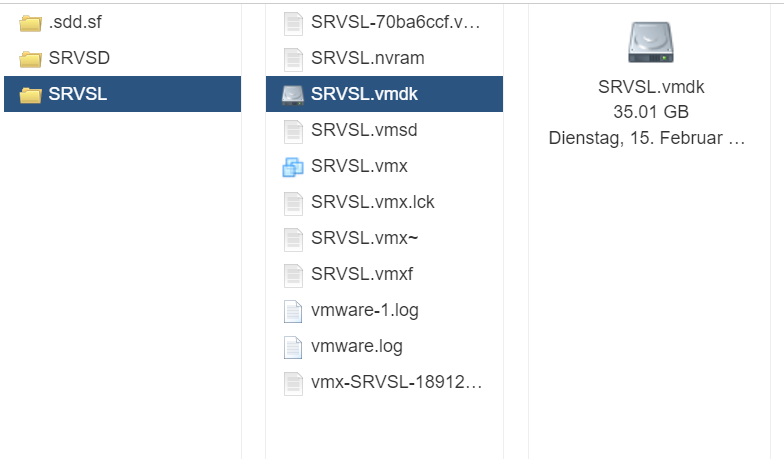Select the .sdd.sf folder
This screenshot has height=459, width=784.
click(x=77, y=22)
